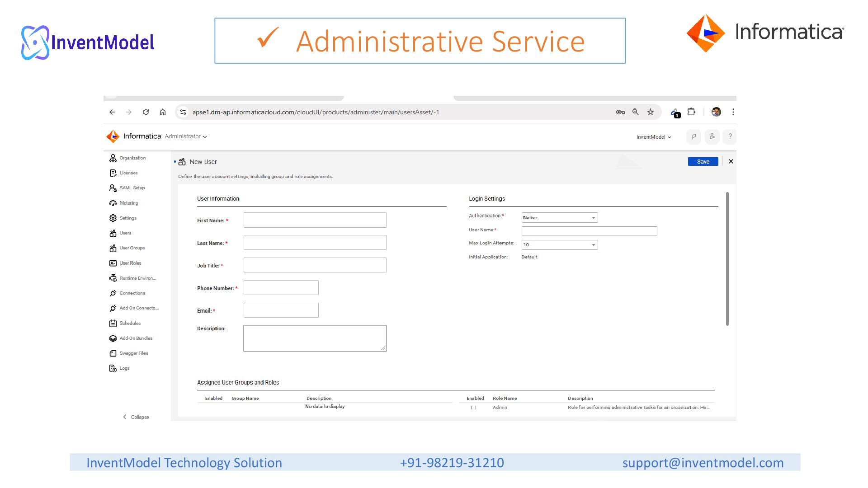Open Users in the sidebar
The width and height of the screenshot is (868, 488).
(120, 233)
